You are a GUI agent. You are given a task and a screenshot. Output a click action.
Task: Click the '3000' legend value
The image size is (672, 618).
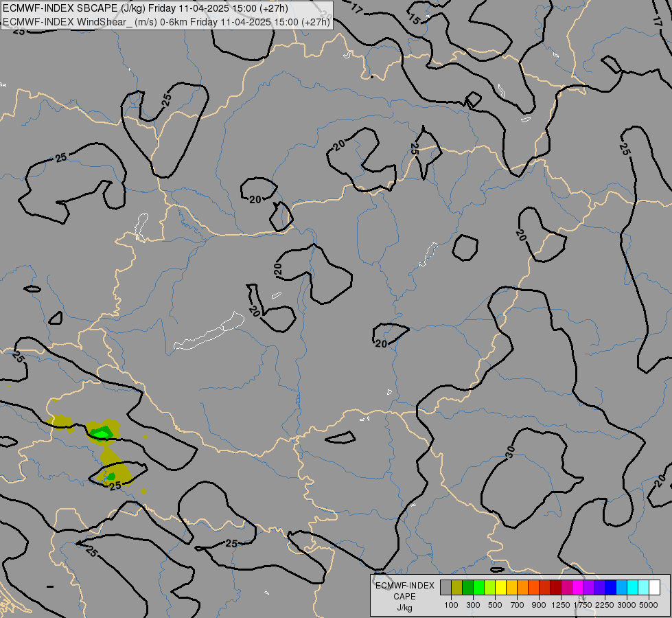pyautogui.click(x=627, y=605)
